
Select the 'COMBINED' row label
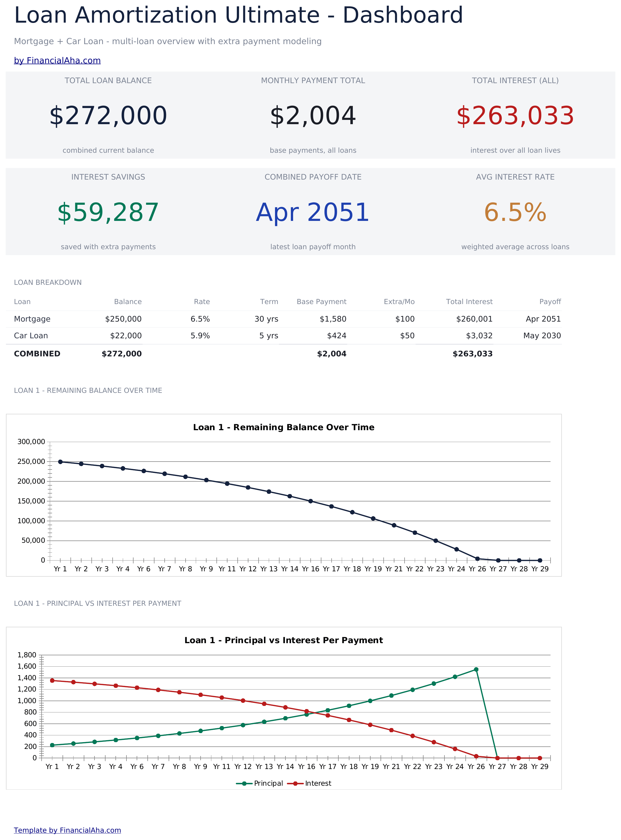click(37, 354)
